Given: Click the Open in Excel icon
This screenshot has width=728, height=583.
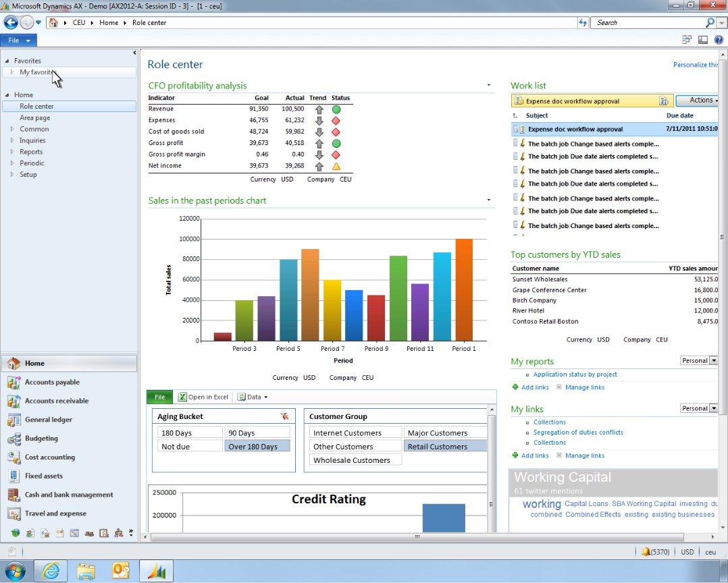Looking at the screenshot, I should point(182,397).
